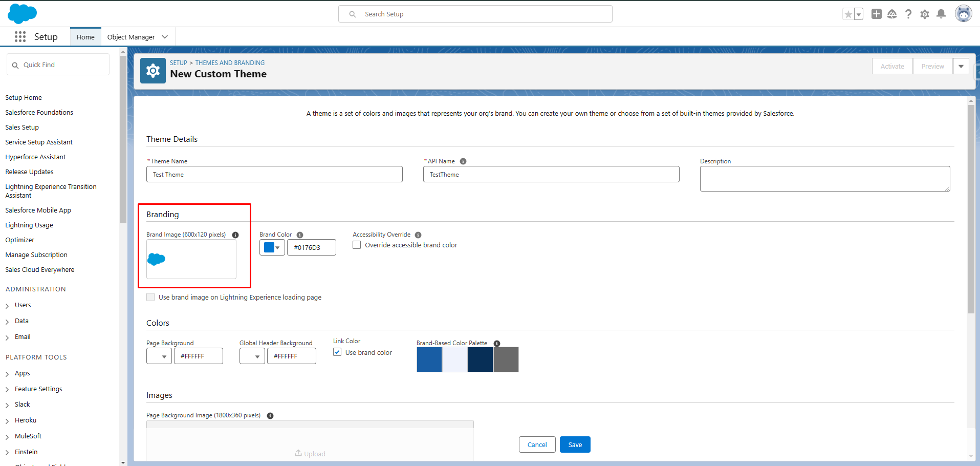
Task: Expand the Heroku section in sidebar
Action: [x=7, y=421]
